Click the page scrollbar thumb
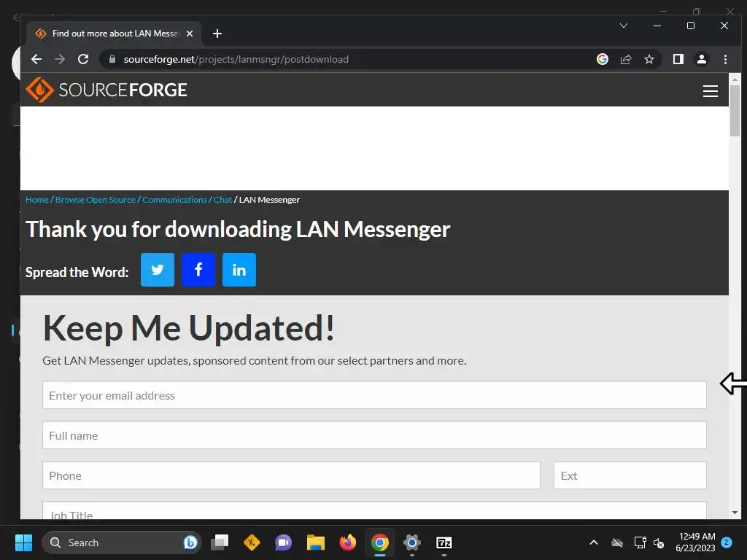This screenshot has width=747, height=560. point(735,111)
